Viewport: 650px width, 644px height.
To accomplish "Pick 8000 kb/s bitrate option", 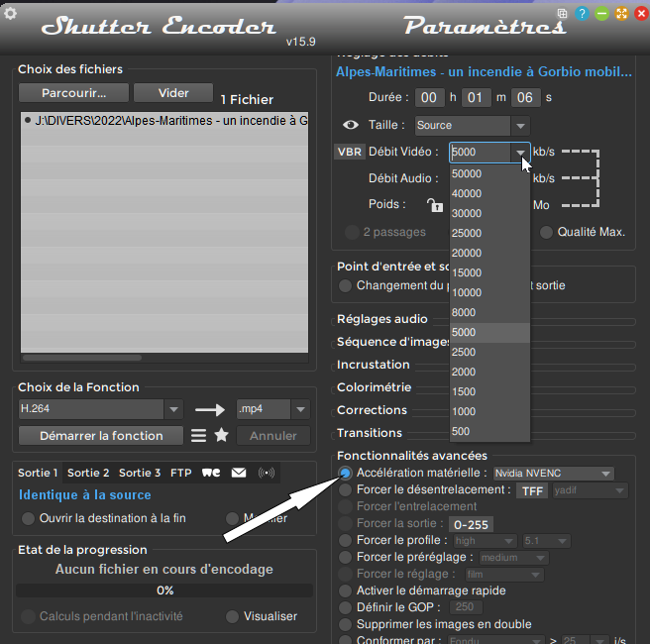I will pos(489,312).
